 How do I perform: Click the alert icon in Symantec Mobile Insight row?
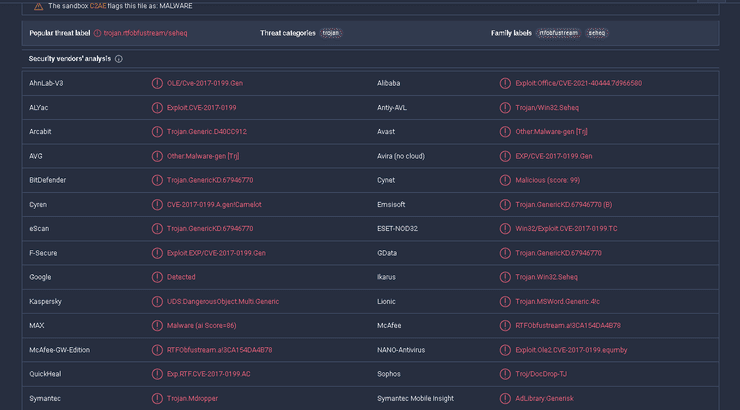(x=505, y=399)
